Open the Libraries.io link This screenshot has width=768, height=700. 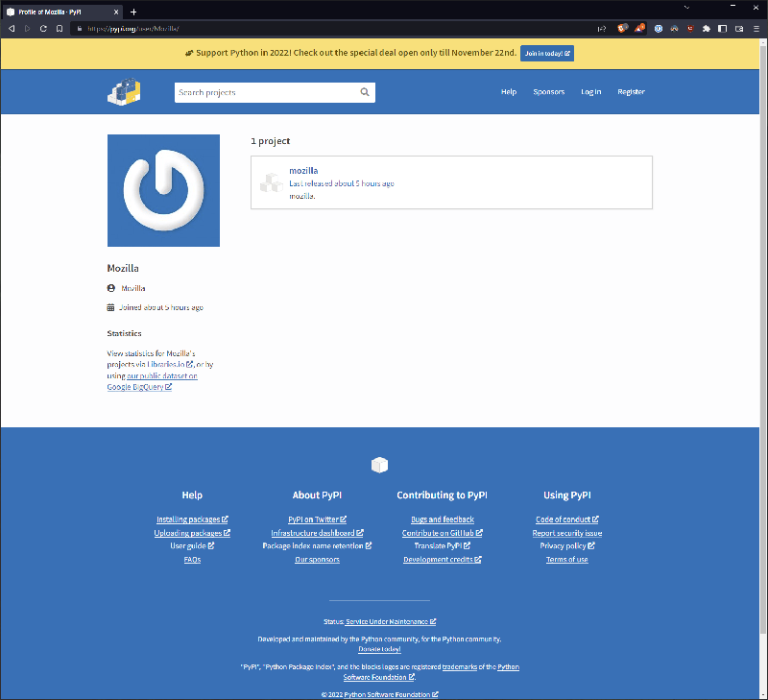[x=170, y=364]
